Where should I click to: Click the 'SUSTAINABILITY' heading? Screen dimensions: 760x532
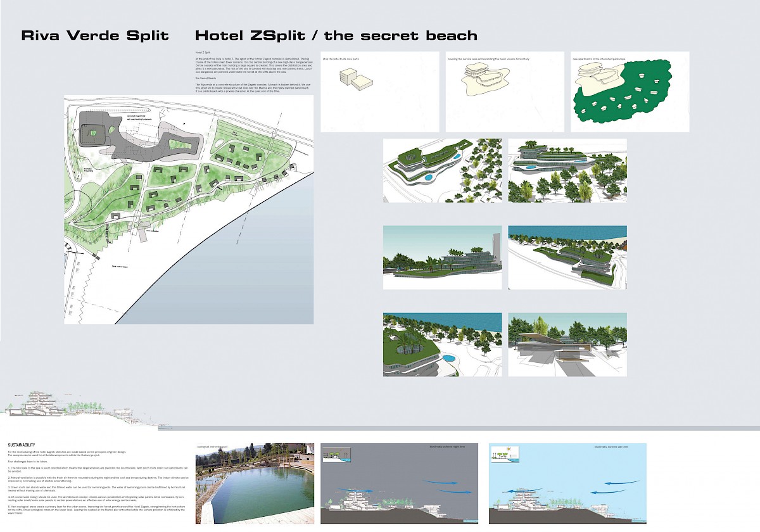(x=22, y=445)
